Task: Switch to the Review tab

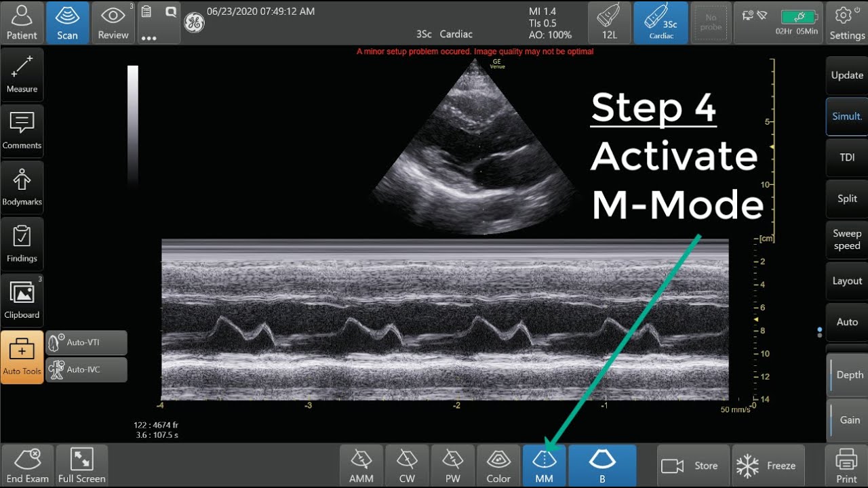Action: point(113,22)
